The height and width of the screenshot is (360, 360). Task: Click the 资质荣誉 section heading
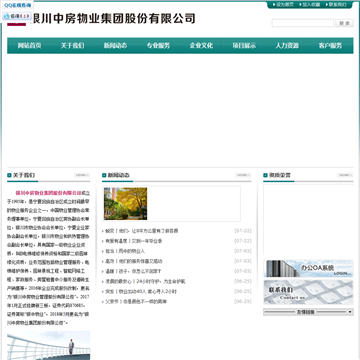tap(280, 175)
